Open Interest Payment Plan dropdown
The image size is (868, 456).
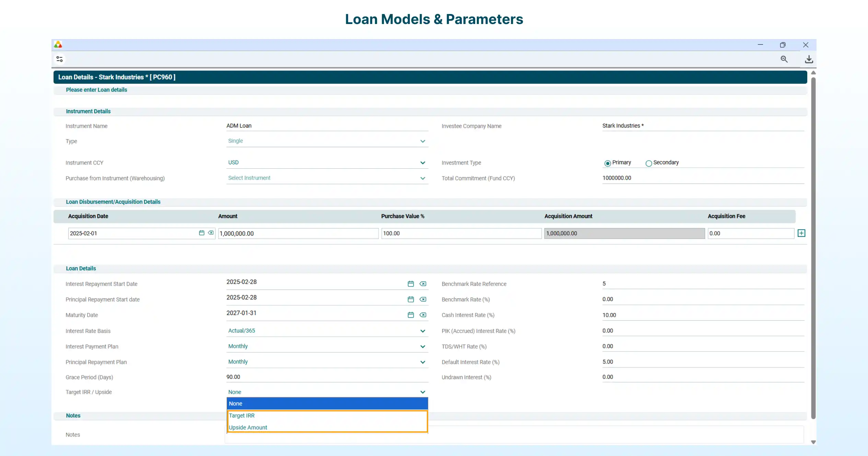pyautogui.click(x=327, y=346)
